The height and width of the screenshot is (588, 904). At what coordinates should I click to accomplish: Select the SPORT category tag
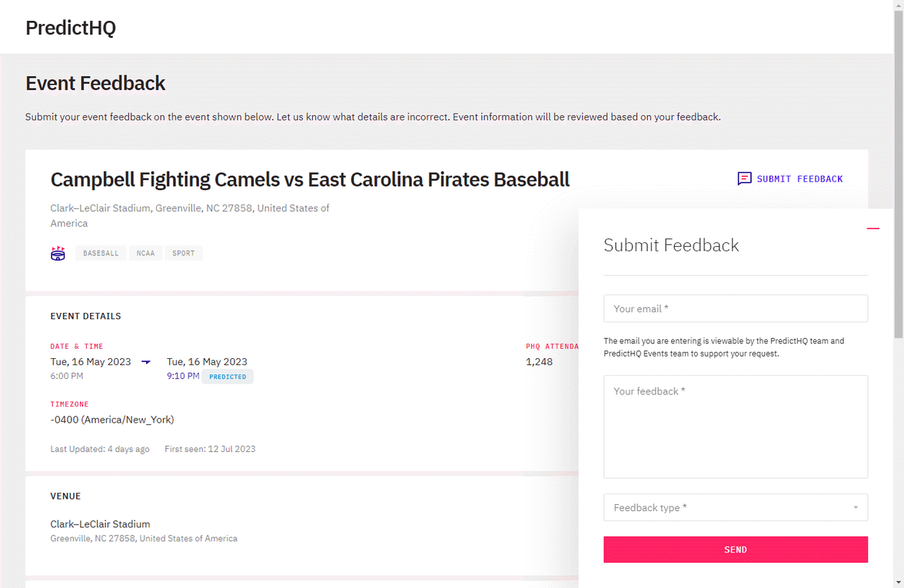pos(183,253)
